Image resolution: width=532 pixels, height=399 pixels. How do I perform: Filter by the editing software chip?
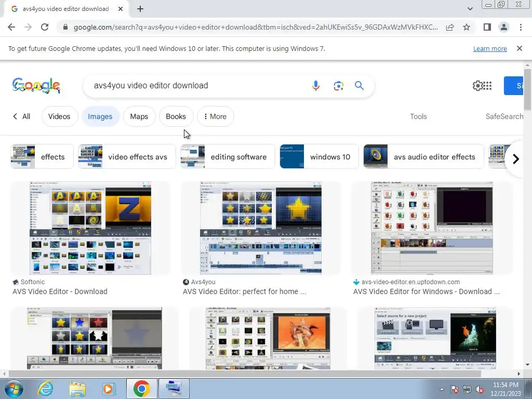click(x=228, y=156)
